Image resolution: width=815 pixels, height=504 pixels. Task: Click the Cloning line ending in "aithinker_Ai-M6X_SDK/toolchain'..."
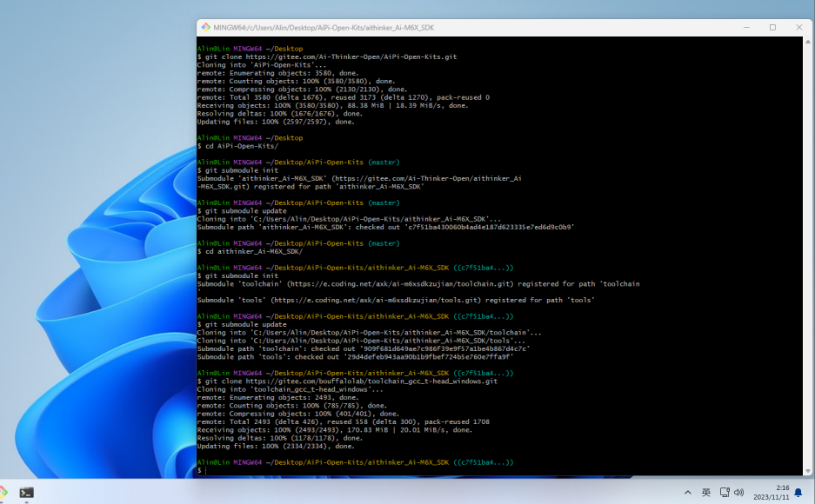click(x=370, y=333)
